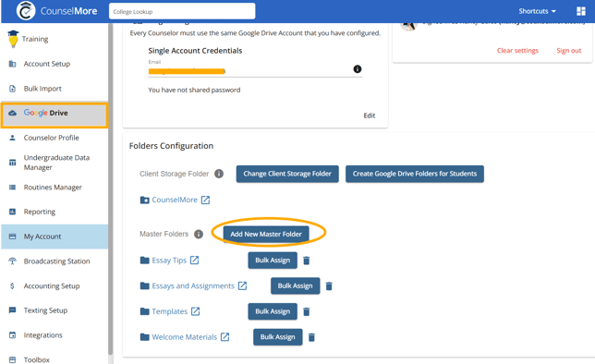This screenshot has height=364, width=595.
Task: Bulk Assign Welcome Materials folder
Action: 278,336
